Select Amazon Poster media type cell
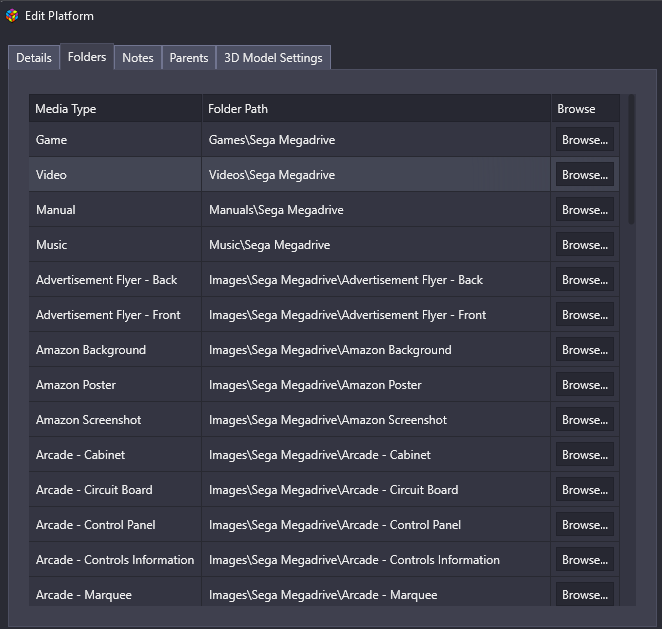The height and width of the screenshot is (629, 662). [115, 385]
